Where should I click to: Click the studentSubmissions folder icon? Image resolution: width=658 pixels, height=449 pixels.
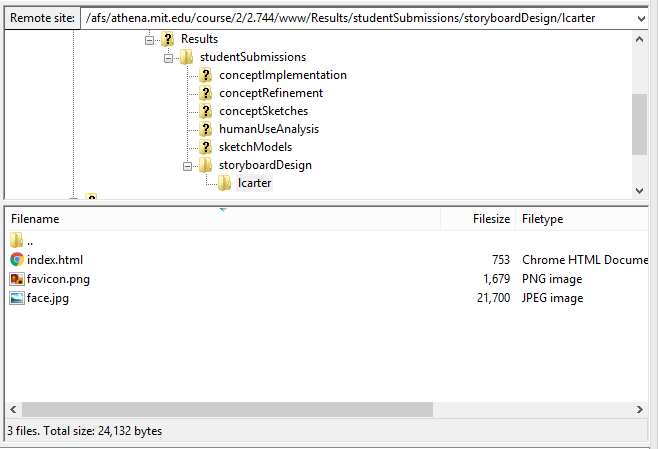point(186,57)
